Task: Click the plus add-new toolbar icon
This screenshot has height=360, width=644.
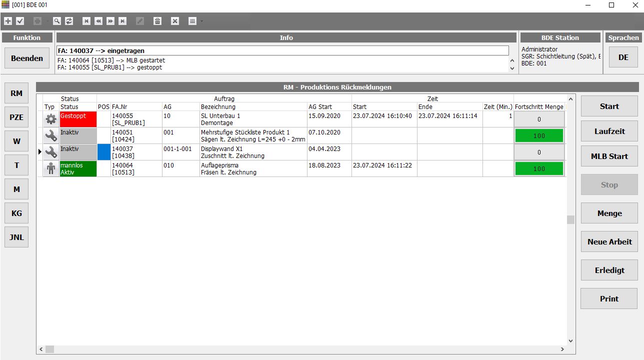Action: [7, 21]
